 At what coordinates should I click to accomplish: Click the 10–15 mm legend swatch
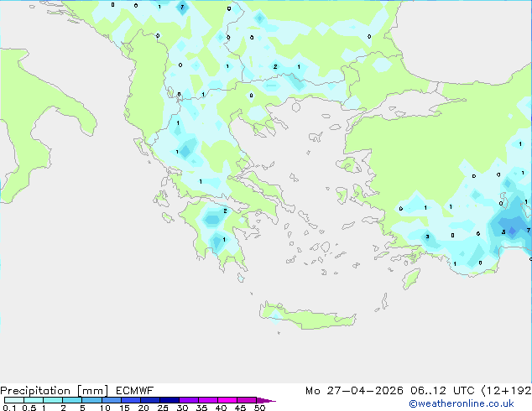pyautogui.click(x=111, y=400)
